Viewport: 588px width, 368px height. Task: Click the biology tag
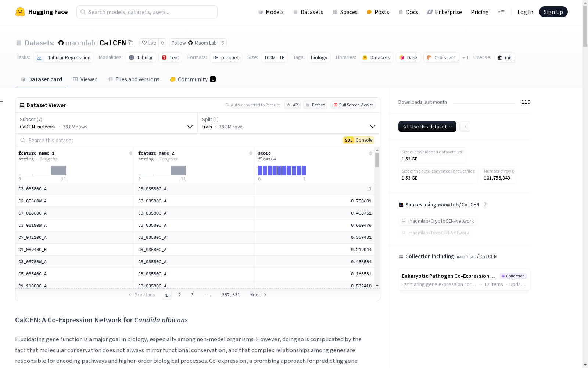pos(319,57)
